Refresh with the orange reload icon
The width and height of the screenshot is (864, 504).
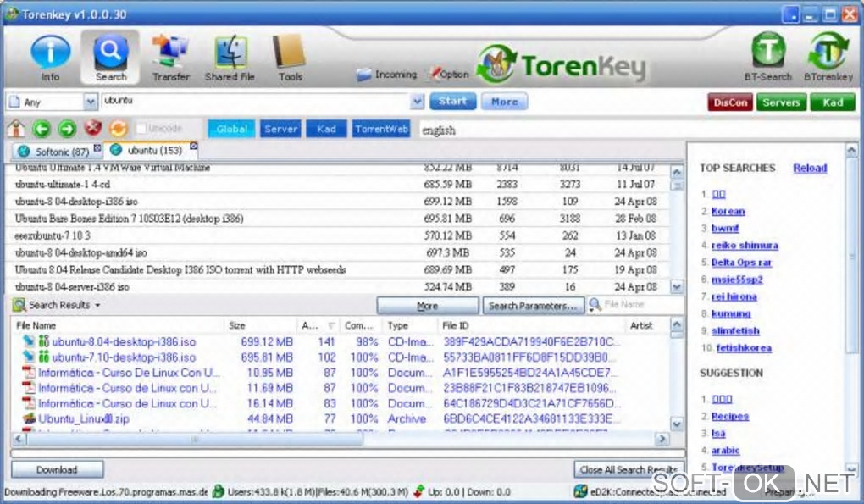pos(118,129)
